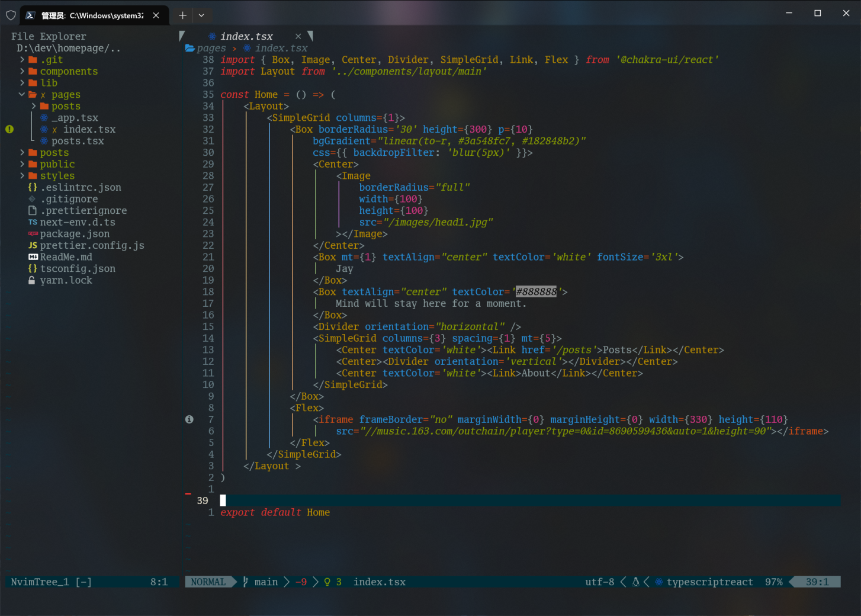This screenshot has height=616, width=861.
Task: Expand the lib folder chevron
Action: [x=22, y=83]
